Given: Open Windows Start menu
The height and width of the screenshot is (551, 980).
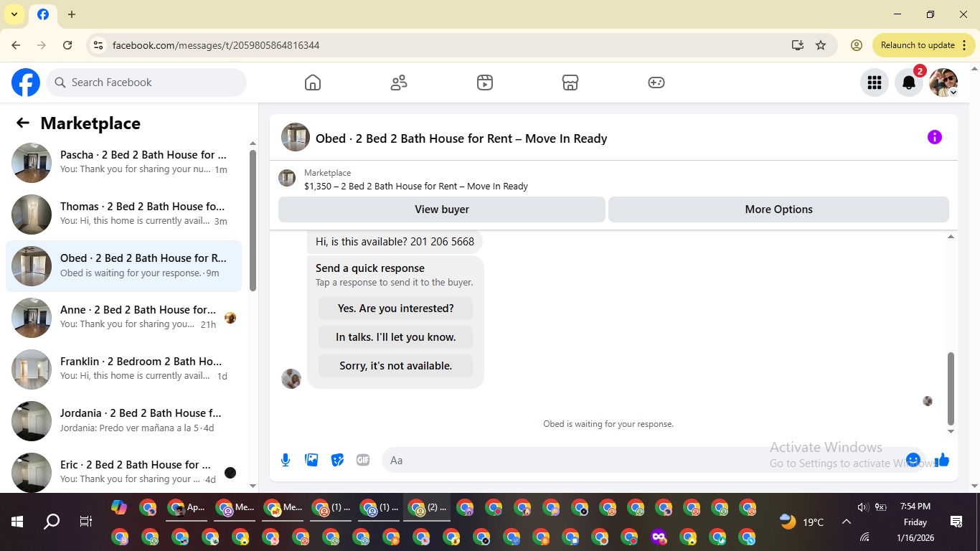Looking at the screenshot, I should [17, 522].
